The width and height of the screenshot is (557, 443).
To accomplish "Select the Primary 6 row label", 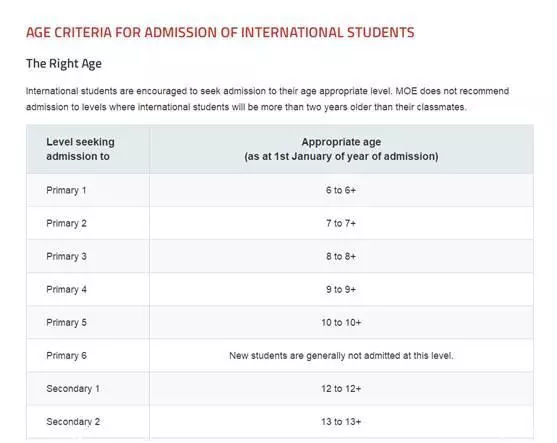I will (x=66, y=356).
